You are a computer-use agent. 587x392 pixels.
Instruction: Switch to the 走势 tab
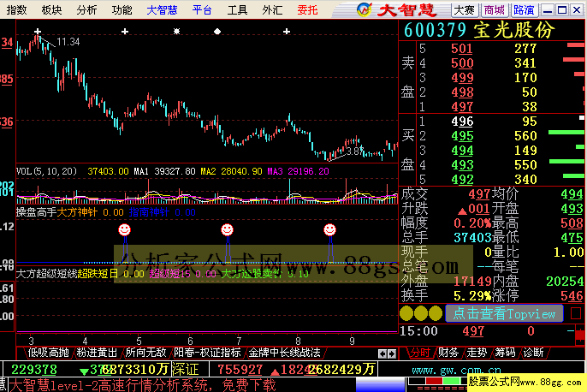pyautogui.click(x=477, y=353)
